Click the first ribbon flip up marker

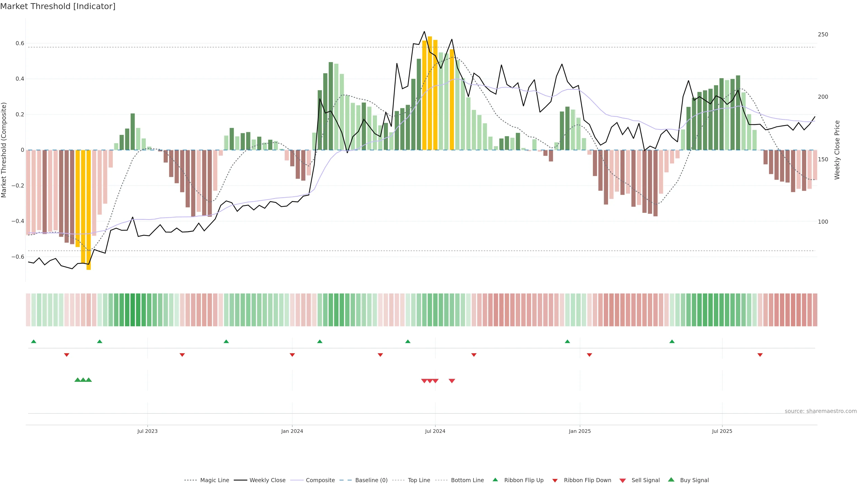point(33,342)
